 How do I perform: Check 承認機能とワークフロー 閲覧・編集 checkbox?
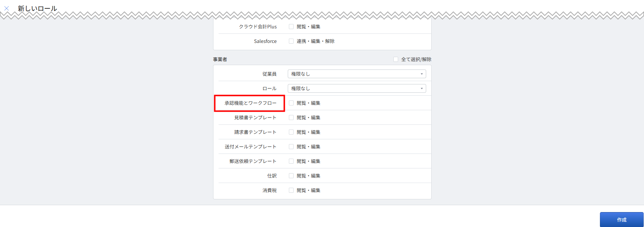[x=291, y=103]
